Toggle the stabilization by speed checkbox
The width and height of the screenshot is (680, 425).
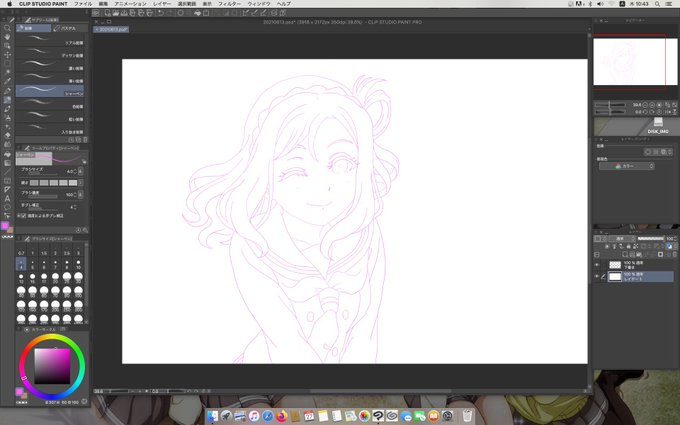pos(21,216)
